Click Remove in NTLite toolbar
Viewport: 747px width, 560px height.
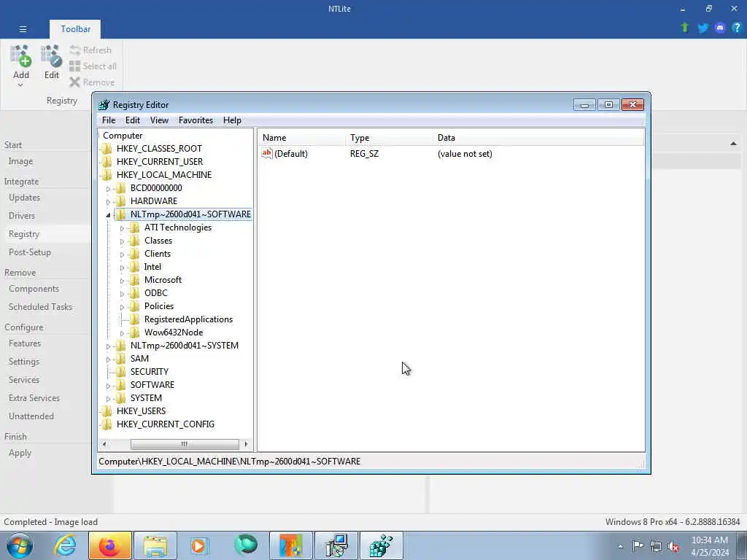[93, 82]
